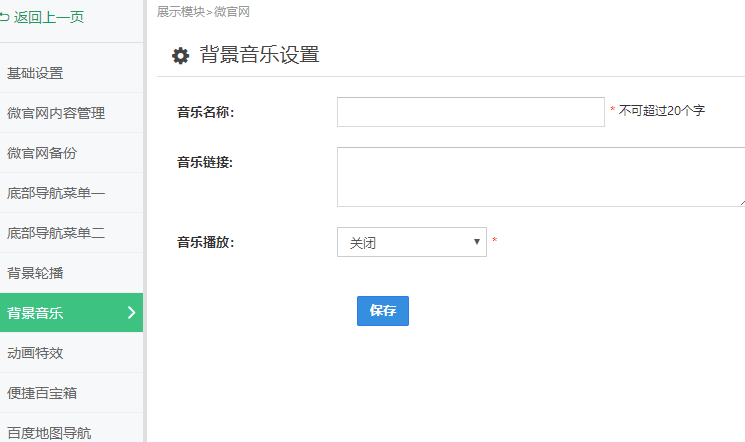The height and width of the screenshot is (442, 745).
Task: Click the gear icon beside 背景音乐设置
Action: [x=180, y=56]
